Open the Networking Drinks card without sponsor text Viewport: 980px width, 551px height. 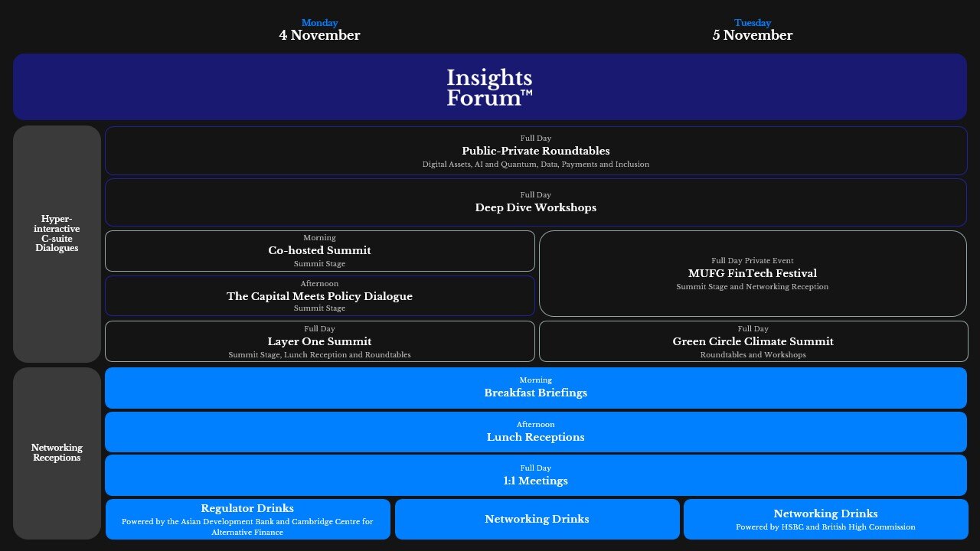pos(537,520)
